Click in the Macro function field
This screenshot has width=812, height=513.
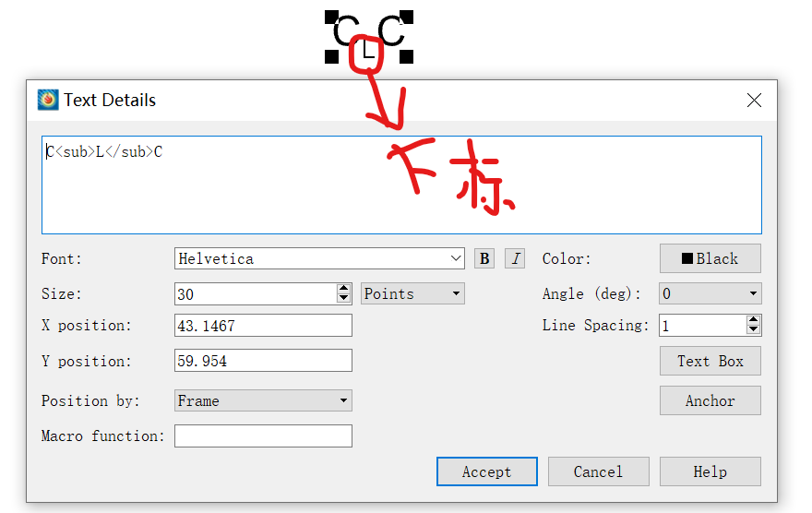coord(263,435)
